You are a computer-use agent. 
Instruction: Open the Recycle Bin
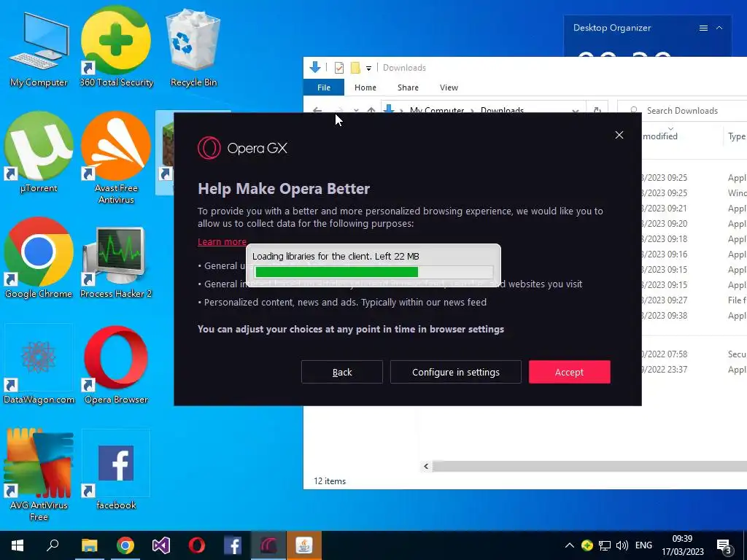coord(193,47)
